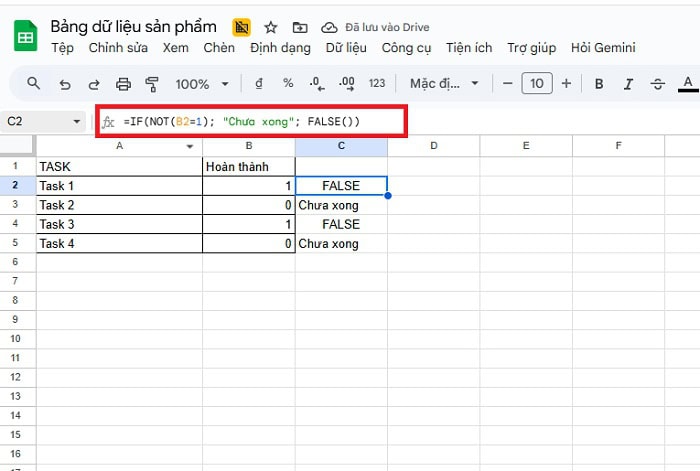Screen dimensions: 700x471
Task: Click the move to folder icon
Action: point(299,27)
